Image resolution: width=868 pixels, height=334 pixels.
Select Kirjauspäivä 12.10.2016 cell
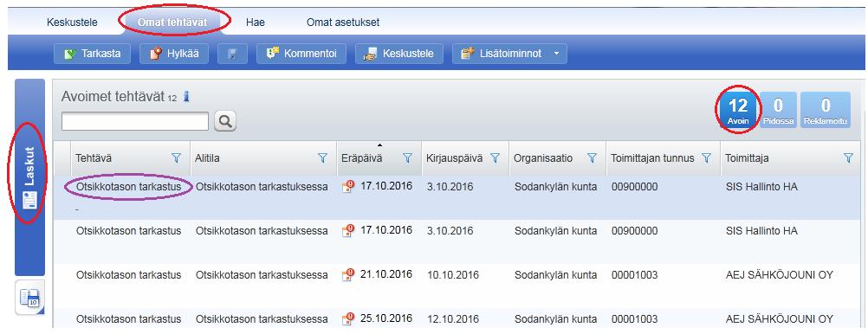tap(453, 319)
